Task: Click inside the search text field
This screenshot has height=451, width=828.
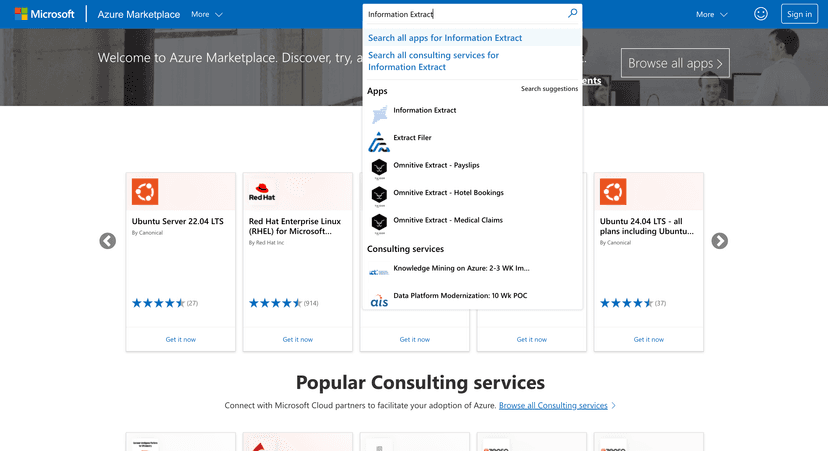Action: click(x=460, y=14)
